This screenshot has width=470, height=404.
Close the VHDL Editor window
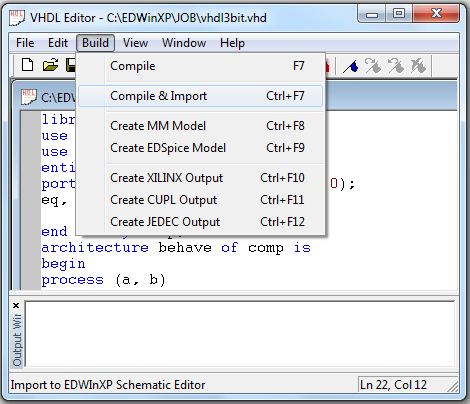436,14
